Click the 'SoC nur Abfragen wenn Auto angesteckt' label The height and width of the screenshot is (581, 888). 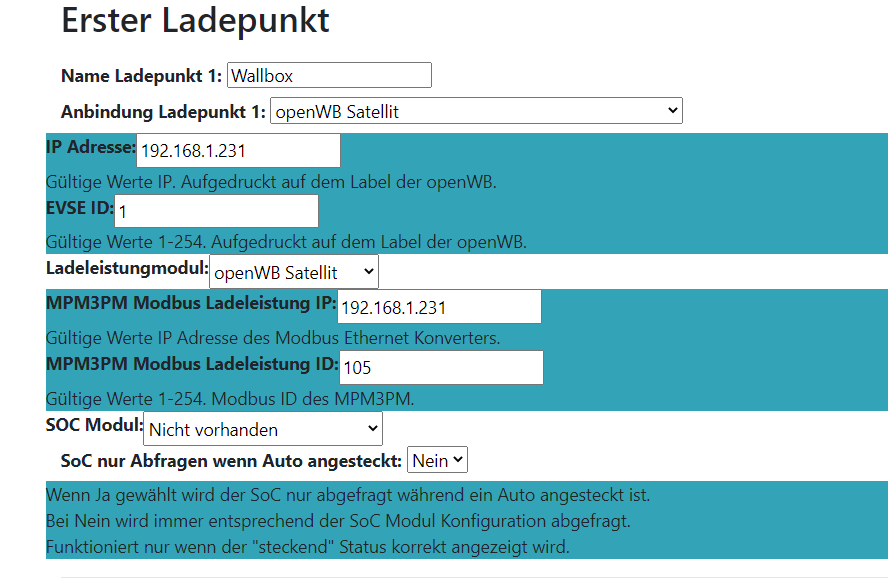(231, 461)
